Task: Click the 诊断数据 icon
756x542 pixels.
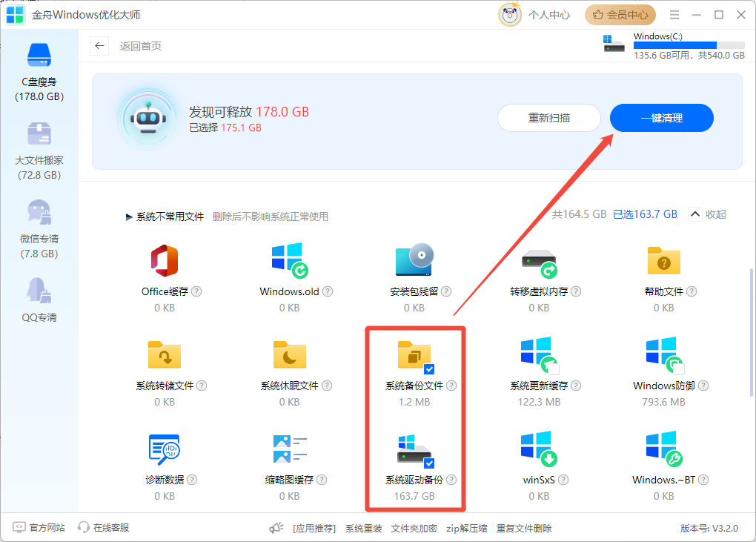Action: [x=165, y=449]
